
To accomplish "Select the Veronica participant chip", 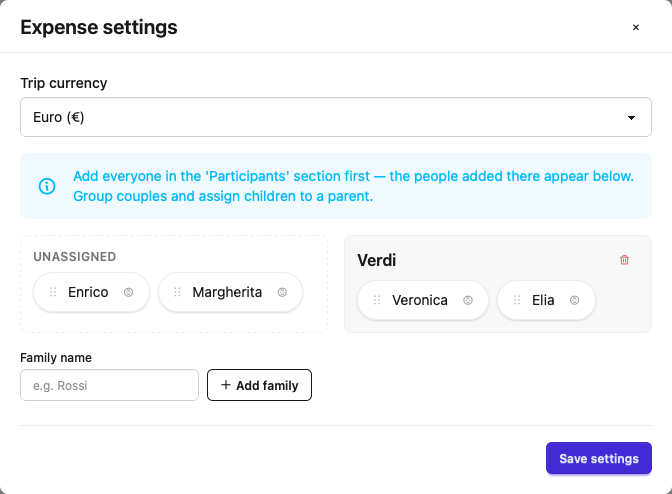I will point(423,300).
